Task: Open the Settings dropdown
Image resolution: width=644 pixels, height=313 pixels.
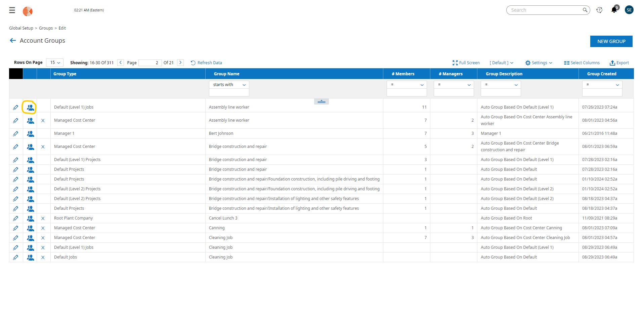Action: (539, 63)
